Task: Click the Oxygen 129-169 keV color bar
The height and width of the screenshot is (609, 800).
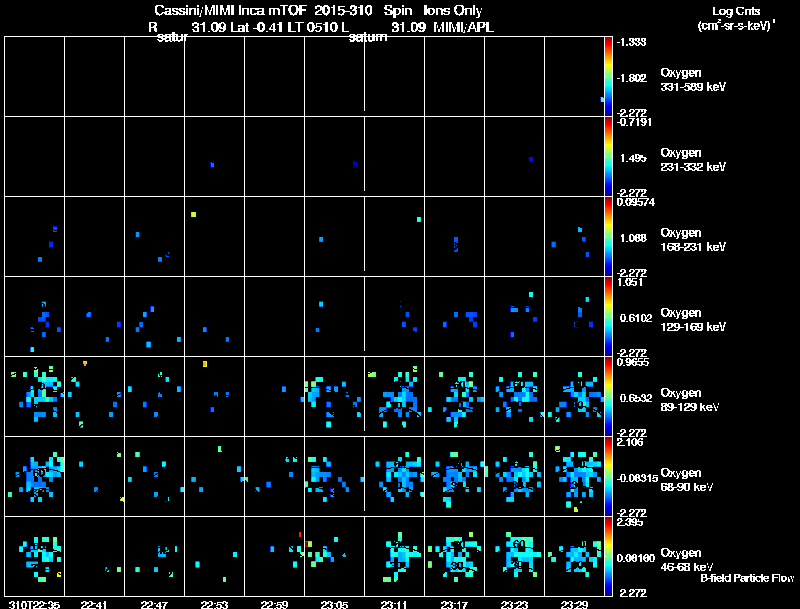Action: 608,317
